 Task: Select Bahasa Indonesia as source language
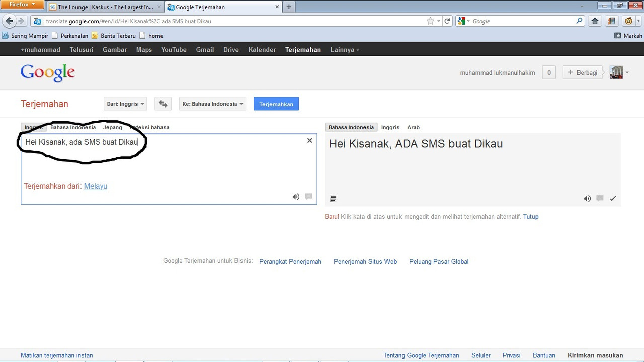pyautogui.click(x=73, y=127)
